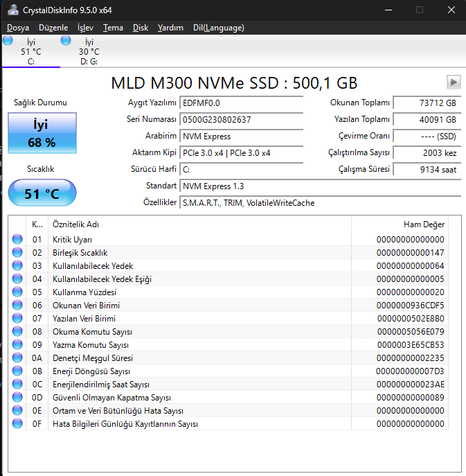The width and height of the screenshot is (466, 476).
Task: Click raw value 000000000023AE
Action: click(x=410, y=385)
